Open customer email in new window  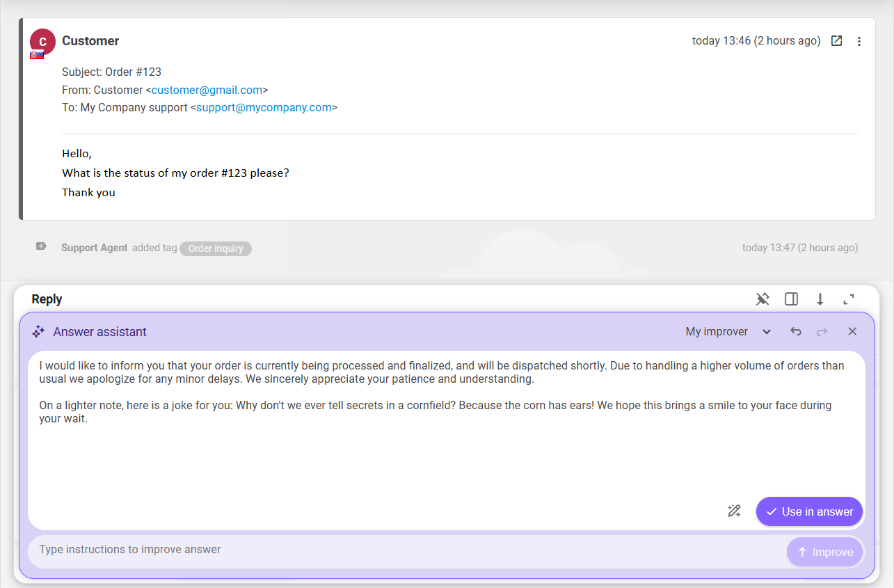837,41
